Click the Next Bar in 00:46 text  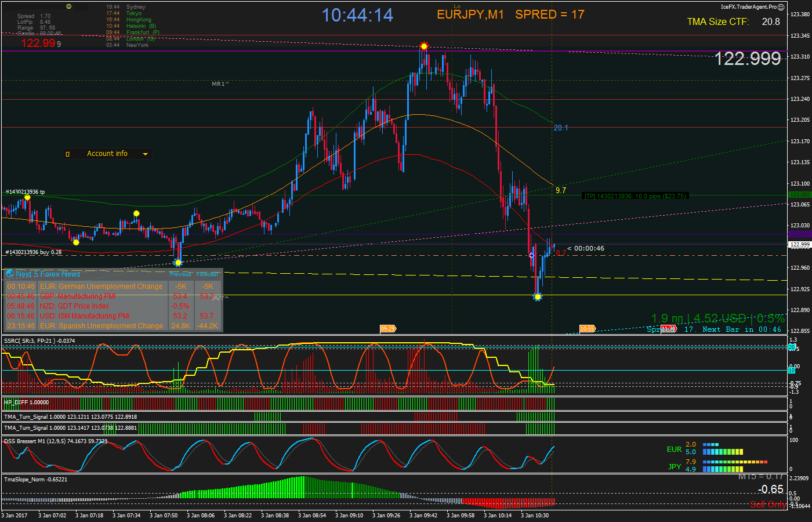[742, 329]
